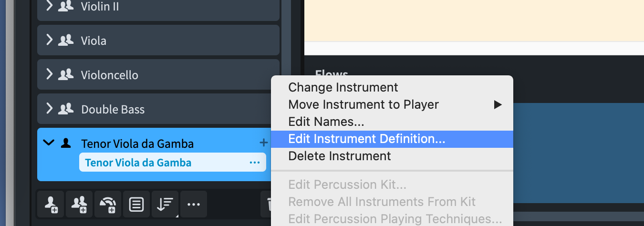Click the player panel more-options ellipsis
644x226 pixels.
click(193, 205)
